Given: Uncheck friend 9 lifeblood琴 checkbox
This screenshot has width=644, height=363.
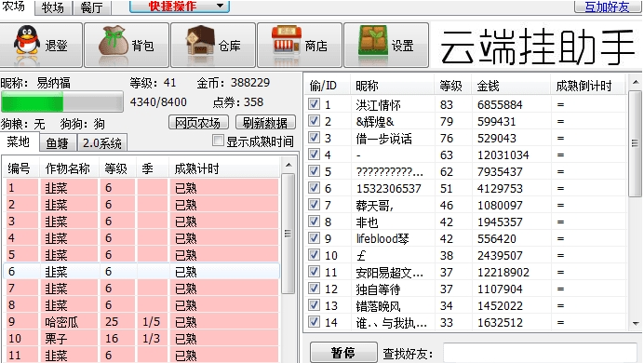Looking at the screenshot, I should [x=315, y=238].
